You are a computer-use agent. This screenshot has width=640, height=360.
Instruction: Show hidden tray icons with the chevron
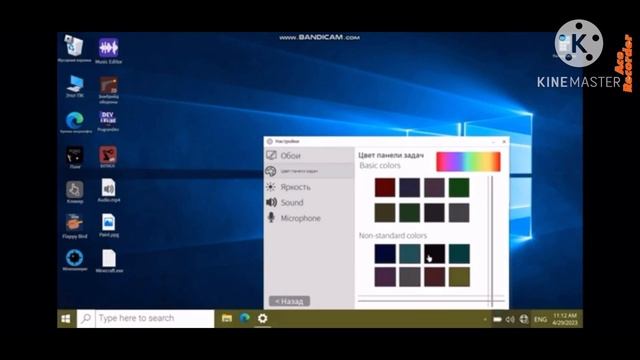[485, 319]
